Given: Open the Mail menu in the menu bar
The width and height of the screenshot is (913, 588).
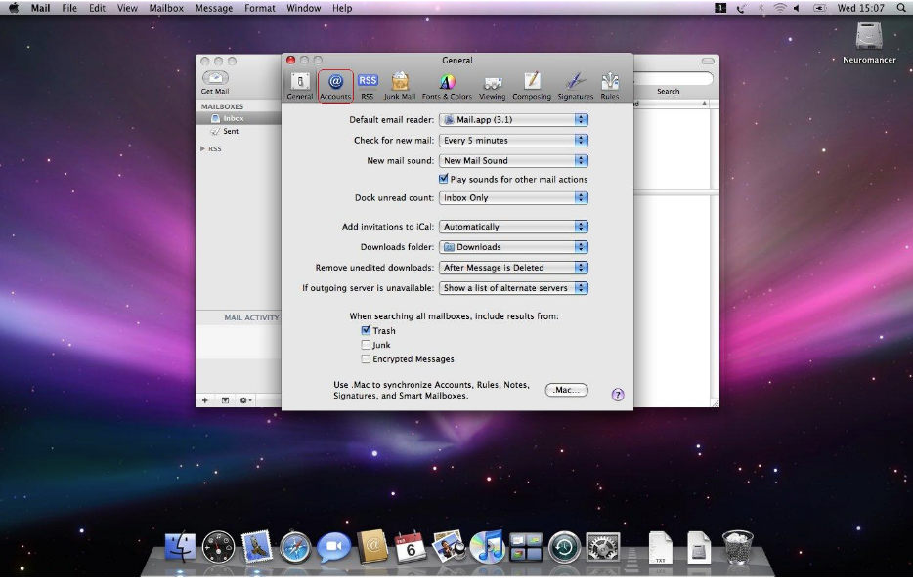Looking at the screenshot, I should [x=40, y=8].
